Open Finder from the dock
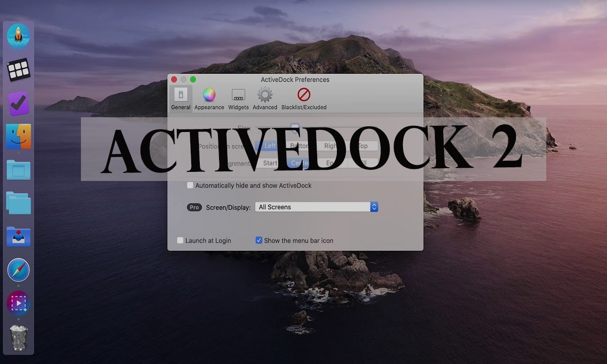Image resolution: width=607 pixels, height=364 pixels. click(18, 136)
